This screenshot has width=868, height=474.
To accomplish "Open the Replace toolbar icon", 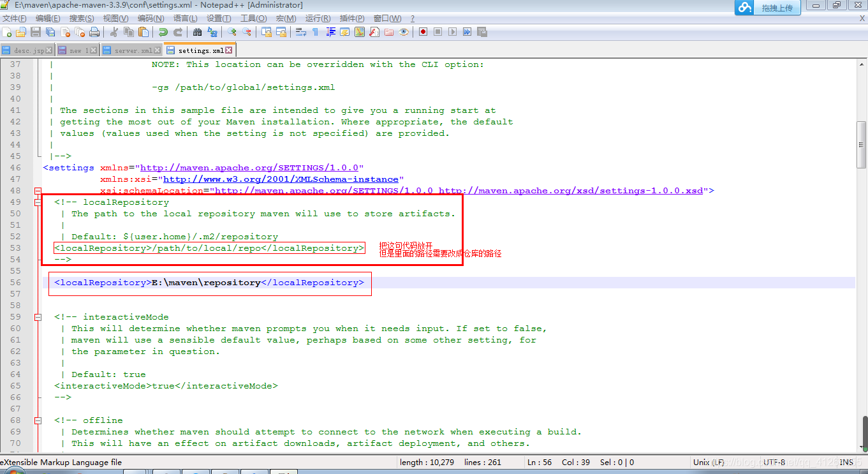I will coord(212,32).
